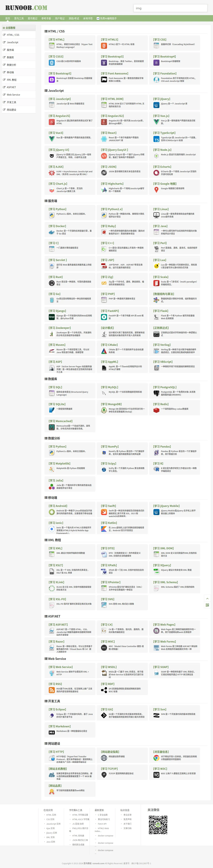Select HTML / CSS in sidebar
213x868 pixels.
(18, 35)
